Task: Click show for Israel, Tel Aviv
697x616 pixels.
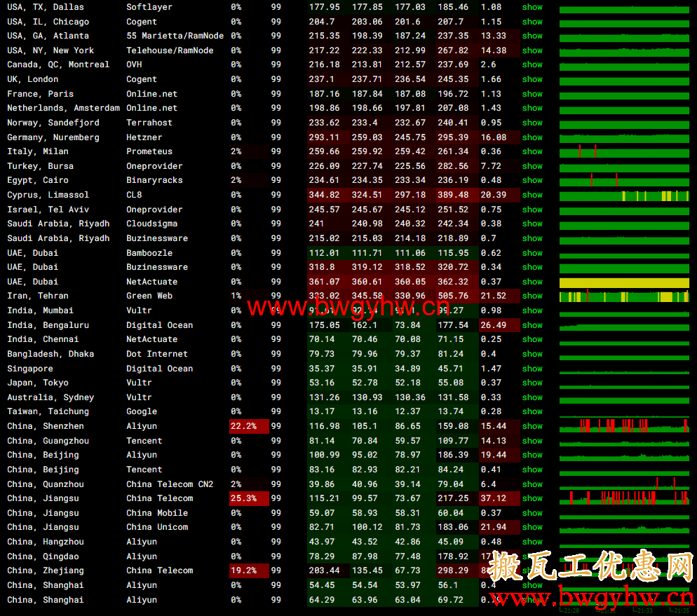Action: tap(532, 210)
